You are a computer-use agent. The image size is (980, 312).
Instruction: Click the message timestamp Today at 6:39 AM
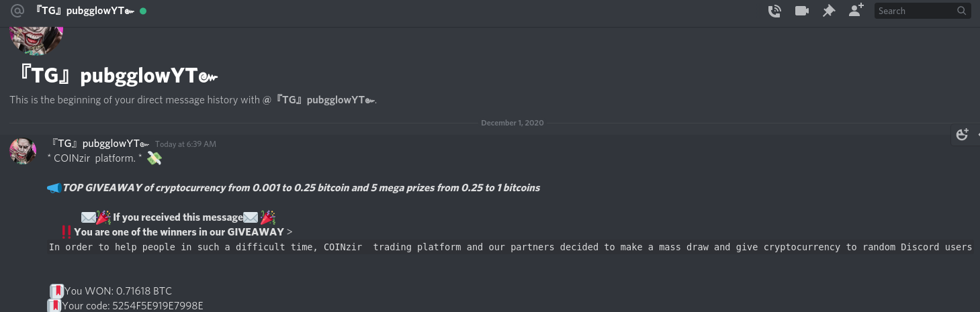[x=185, y=144]
